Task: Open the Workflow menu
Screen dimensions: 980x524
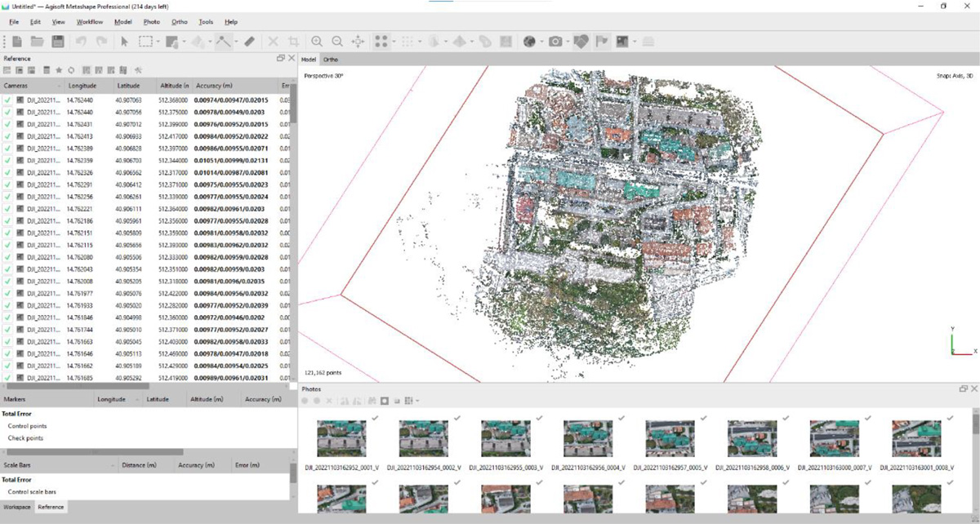Action: (x=90, y=22)
